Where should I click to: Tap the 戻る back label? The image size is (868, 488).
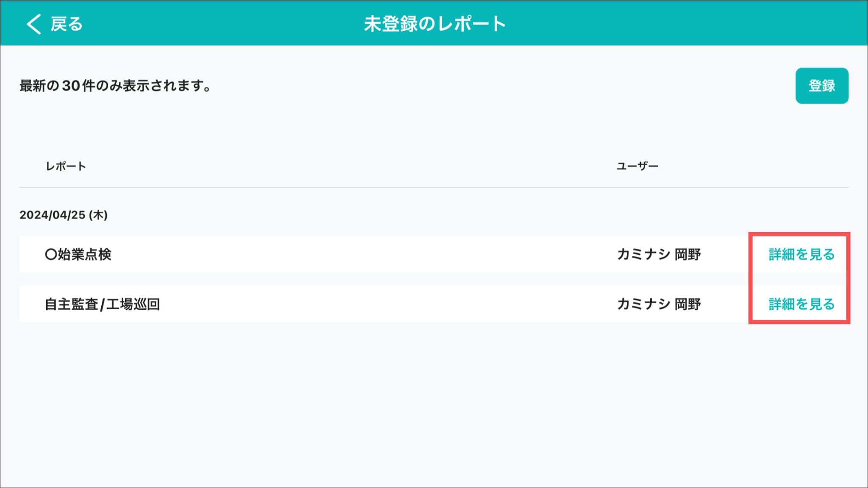pos(67,24)
